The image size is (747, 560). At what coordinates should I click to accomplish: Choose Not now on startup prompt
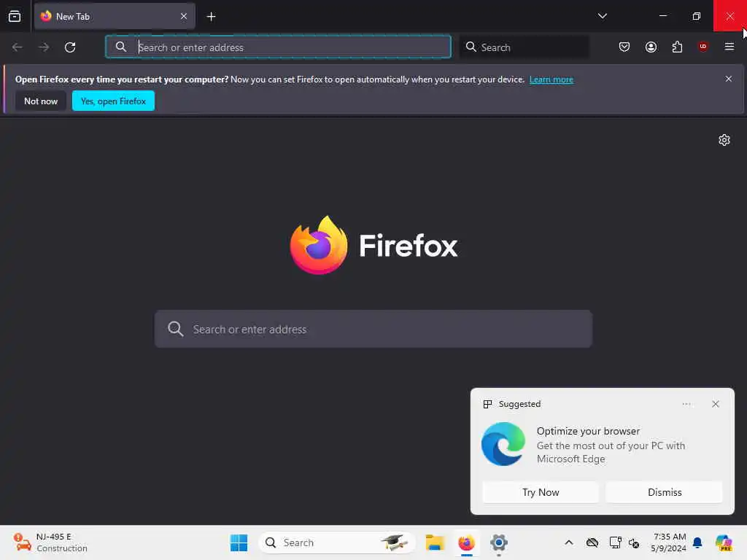pos(41,101)
